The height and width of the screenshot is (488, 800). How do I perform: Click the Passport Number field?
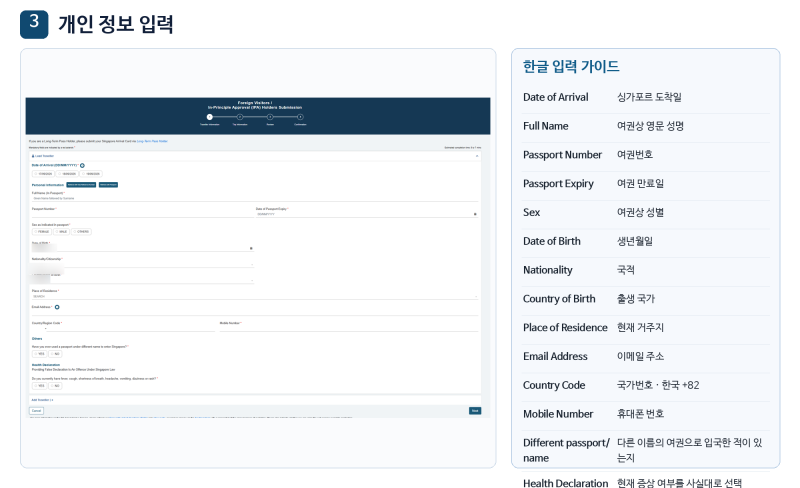click(142, 214)
